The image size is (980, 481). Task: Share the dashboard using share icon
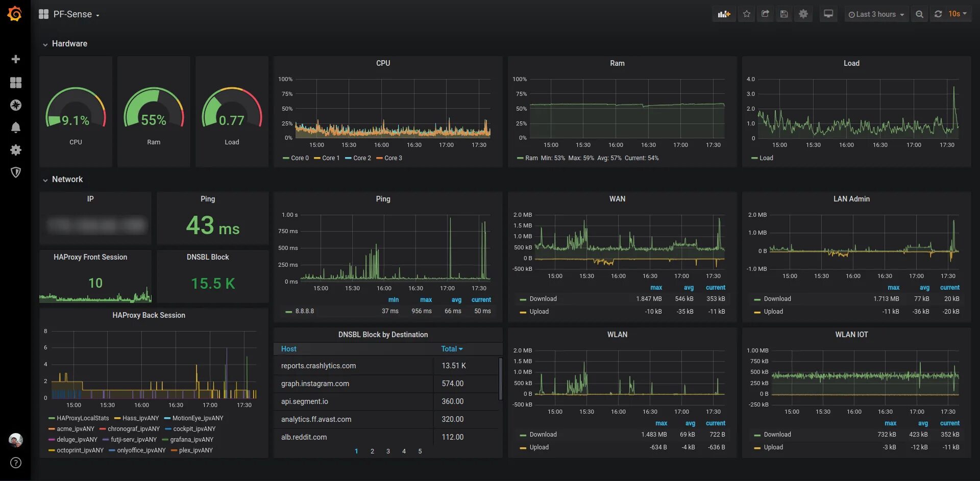(x=765, y=14)
